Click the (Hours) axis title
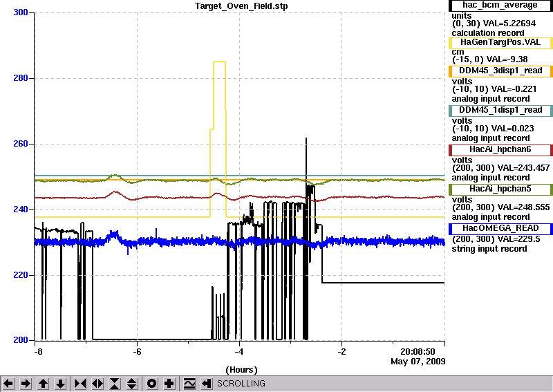 coord(241,370)
